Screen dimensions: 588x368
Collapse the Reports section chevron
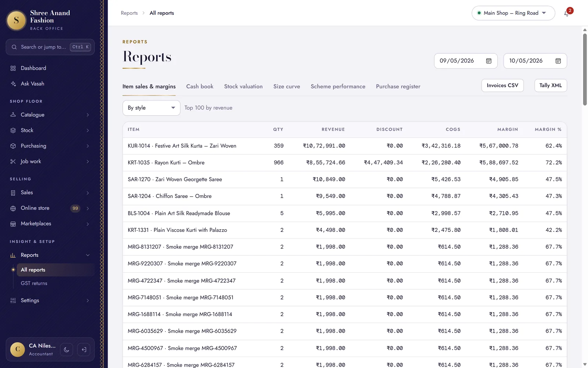click(x=88, y=255)
